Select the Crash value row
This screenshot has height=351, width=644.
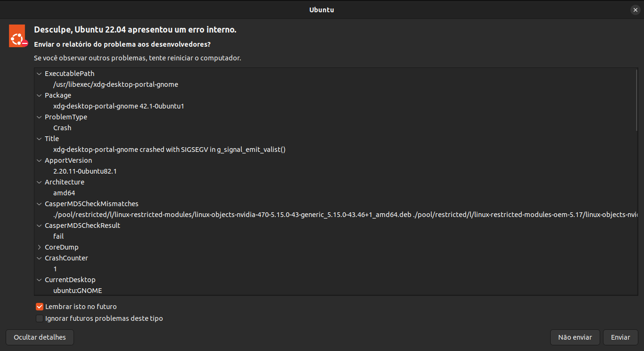click(336, 128)
